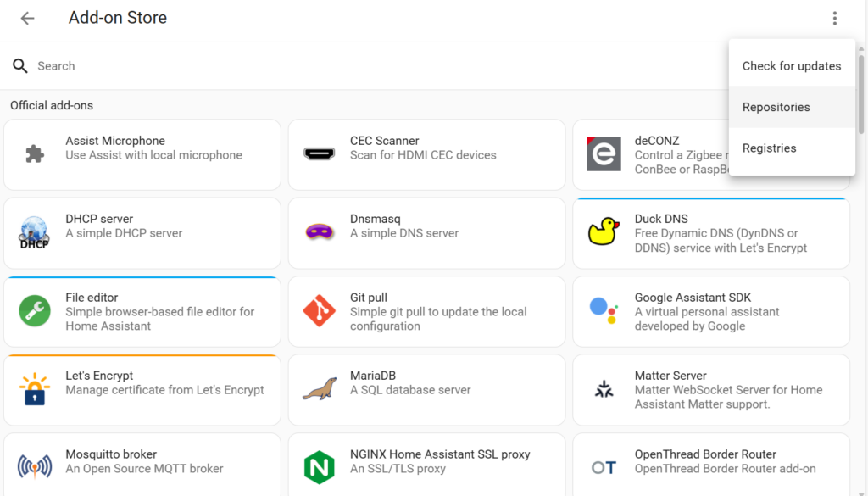This screenshot has height=496, width=868.
Task: Open the Assist Microphone add-on title
Action: [115, 141]
